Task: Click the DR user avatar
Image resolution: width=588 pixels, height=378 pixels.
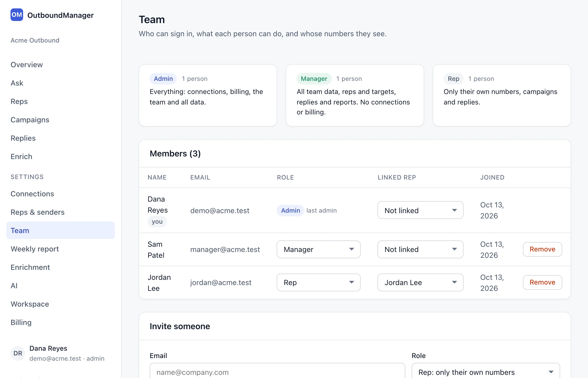Action: [18, 353]
